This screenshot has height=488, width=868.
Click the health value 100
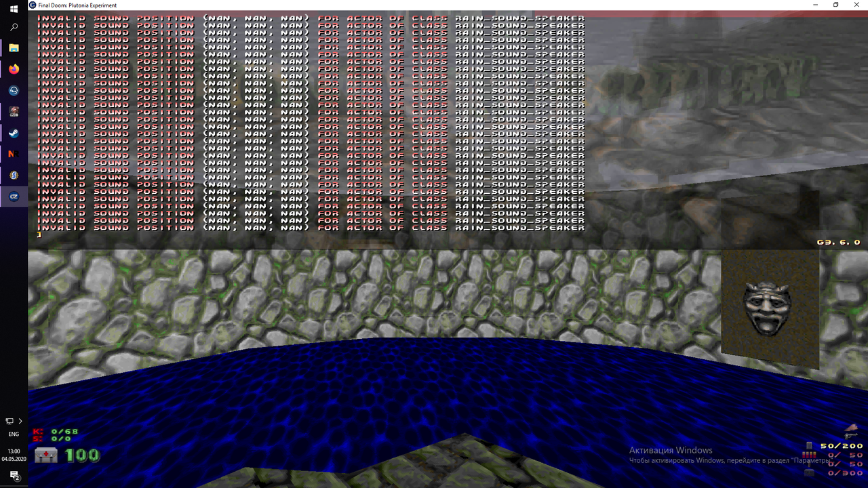click(83, 455)
